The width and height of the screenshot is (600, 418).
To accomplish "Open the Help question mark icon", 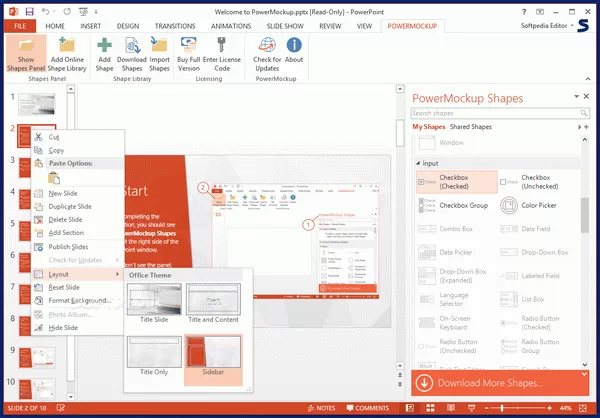I will tap(524, 12).
